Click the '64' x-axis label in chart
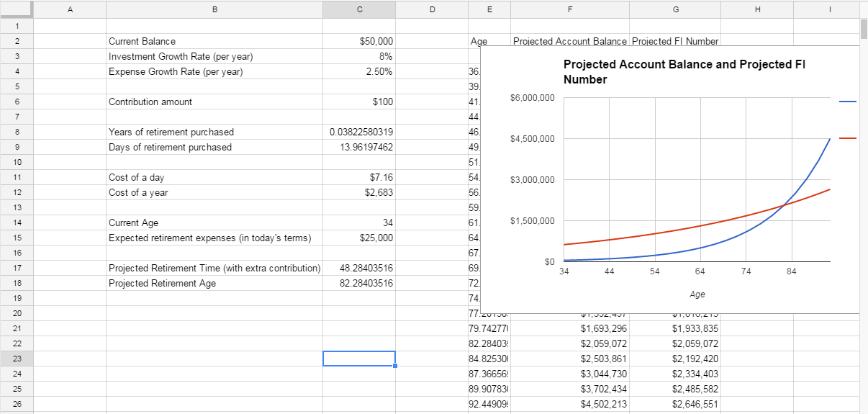868x414 pixels. click(700, 271)
